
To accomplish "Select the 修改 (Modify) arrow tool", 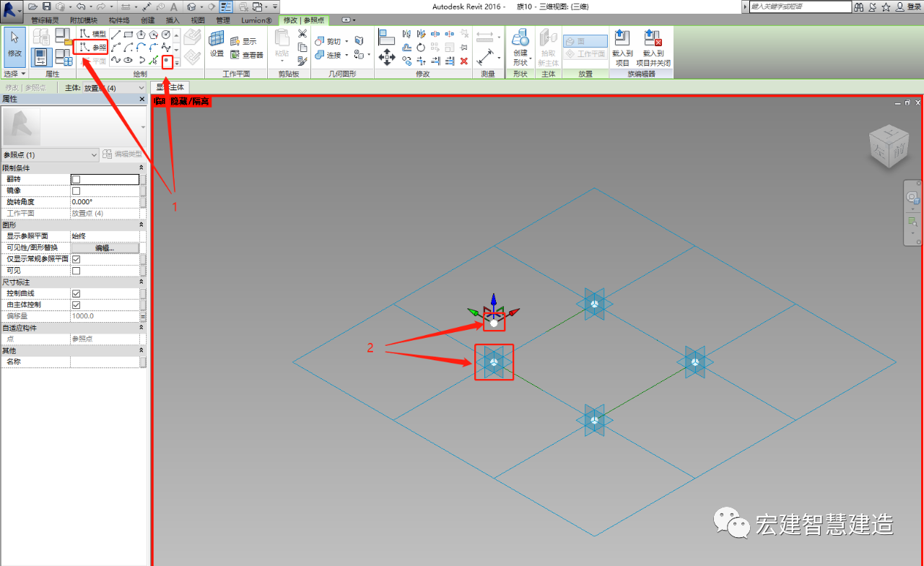I will pos(14,45).
